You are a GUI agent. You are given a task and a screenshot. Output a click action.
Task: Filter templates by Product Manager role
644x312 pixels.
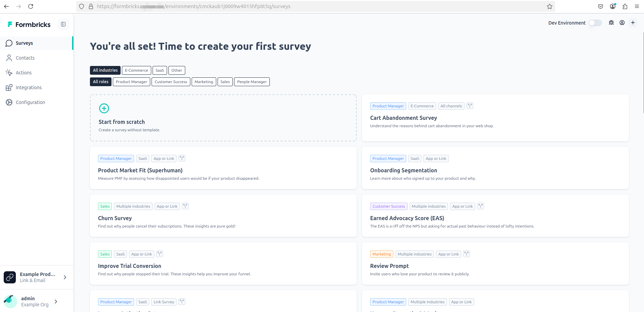131,82
